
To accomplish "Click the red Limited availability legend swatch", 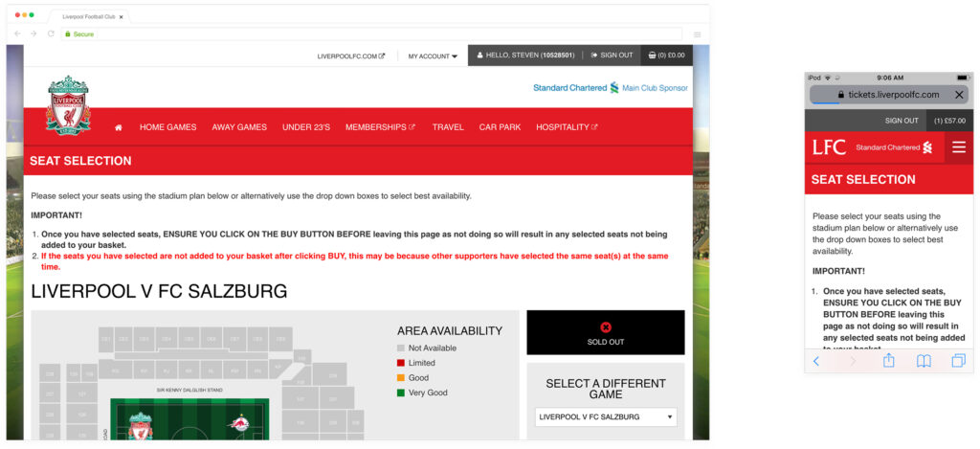I will coord(401,363).
